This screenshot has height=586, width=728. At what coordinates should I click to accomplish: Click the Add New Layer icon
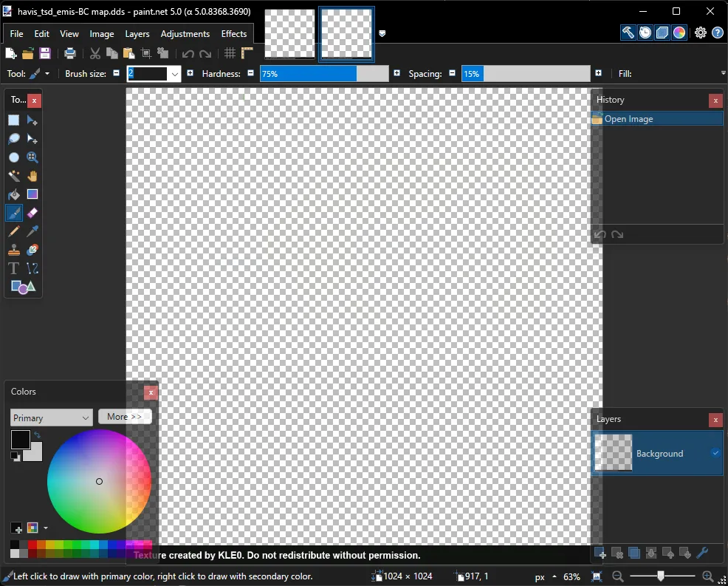[x=600, y=553]
